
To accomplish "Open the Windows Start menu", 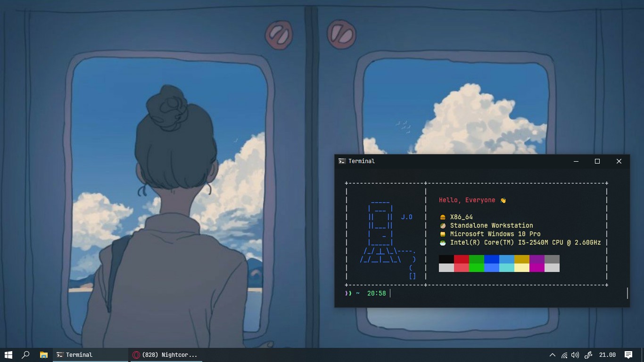I will coord(8,355).
